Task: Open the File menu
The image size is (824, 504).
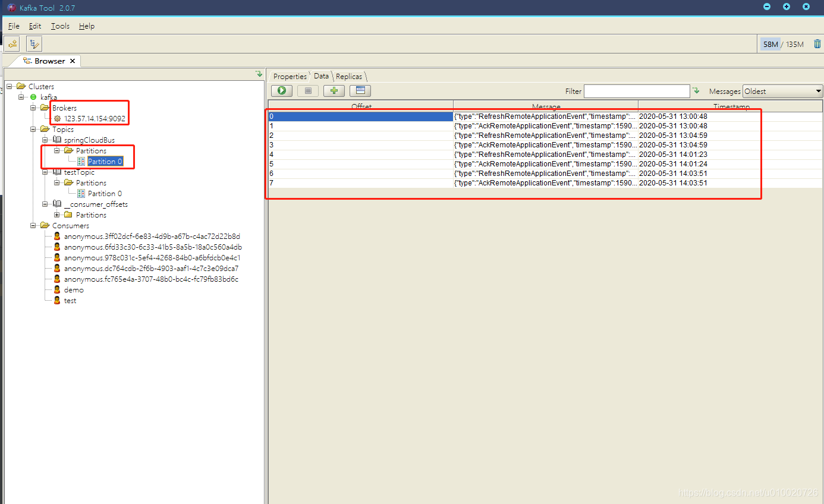Action: (x=14, y=26)
